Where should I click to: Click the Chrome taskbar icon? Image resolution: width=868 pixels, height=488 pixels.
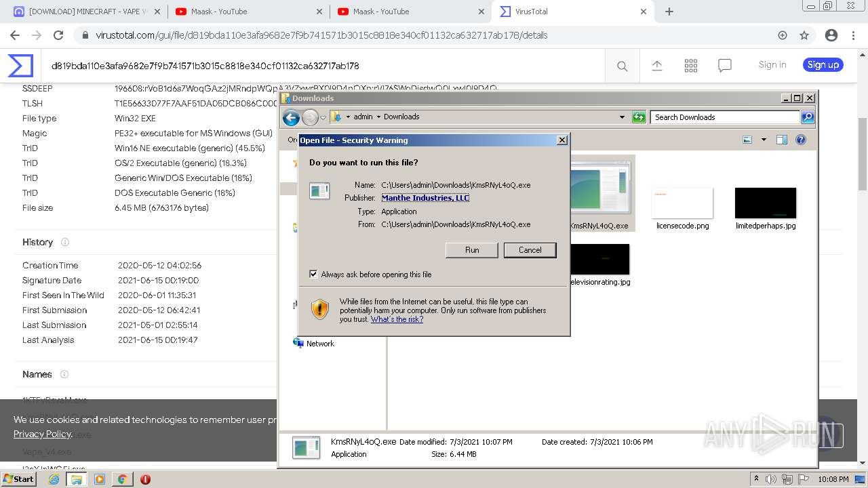[122, 479]
